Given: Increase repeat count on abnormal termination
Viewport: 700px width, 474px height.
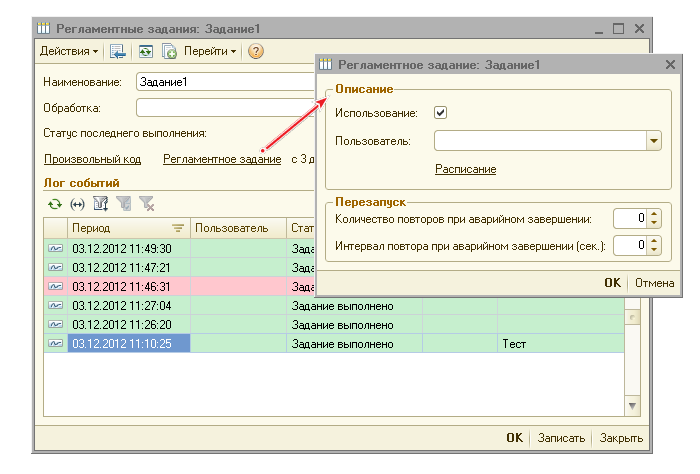Looking at the screenshot, I should 654,214.
